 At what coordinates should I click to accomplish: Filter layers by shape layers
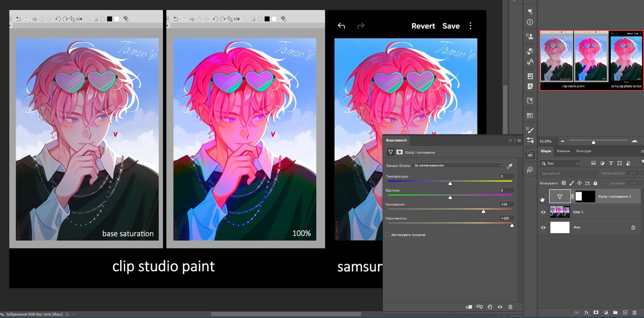pos(618,163)
